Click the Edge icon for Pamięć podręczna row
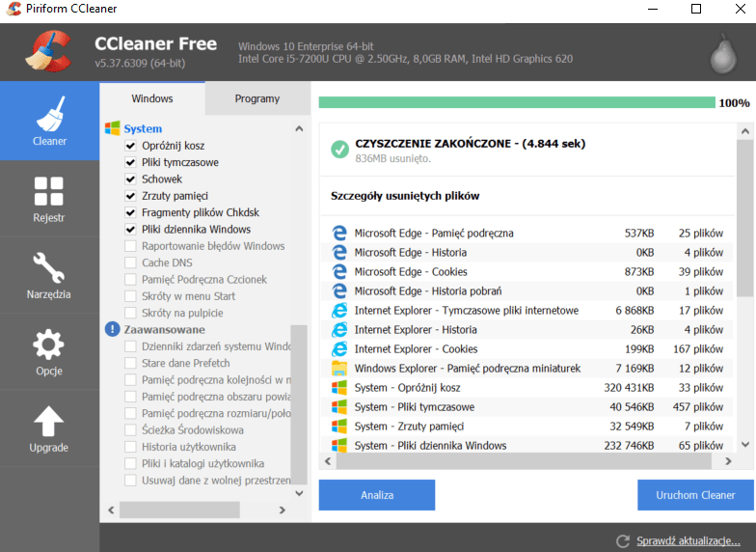The image size is (756, 552). coord(339,234)
